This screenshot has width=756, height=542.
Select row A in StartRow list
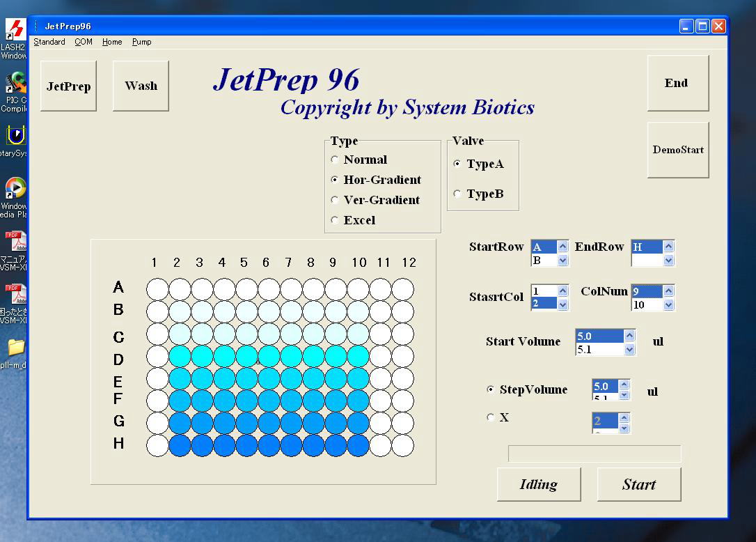(x=544, y=247)
